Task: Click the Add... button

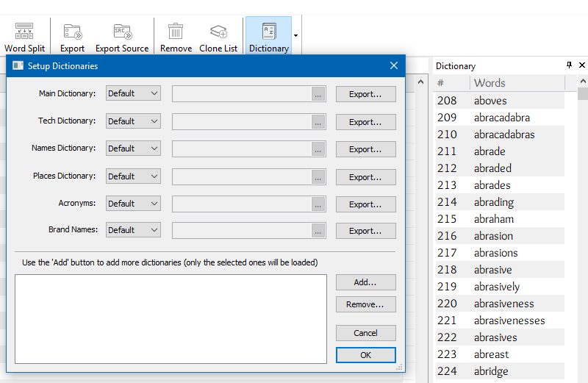Action: click(365, 282)
